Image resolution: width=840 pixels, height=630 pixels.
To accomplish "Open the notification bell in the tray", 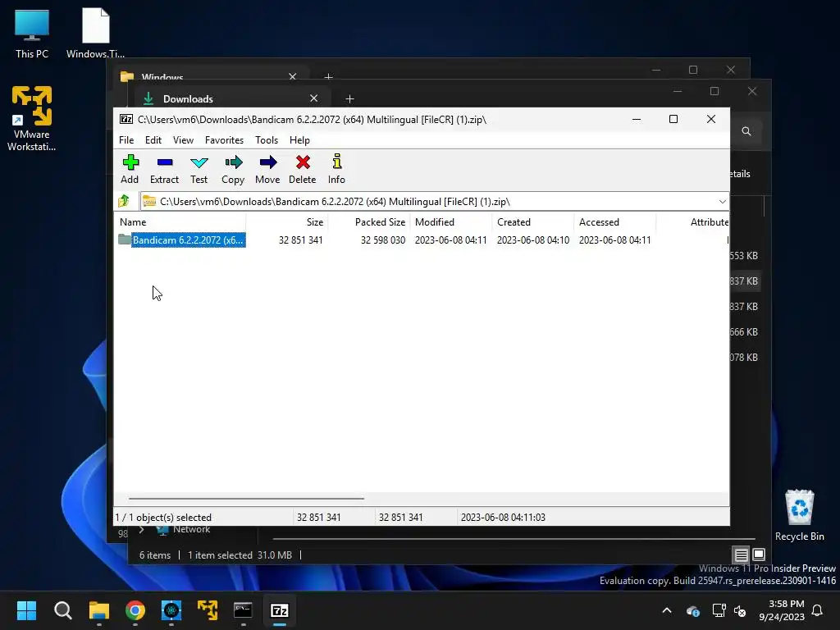I will point(817,610).
